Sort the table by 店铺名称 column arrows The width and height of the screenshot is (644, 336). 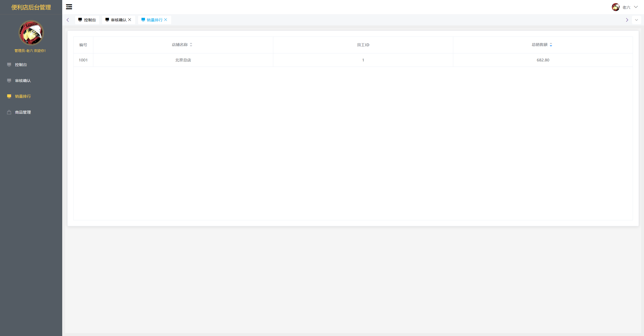[x=191, y=45]
